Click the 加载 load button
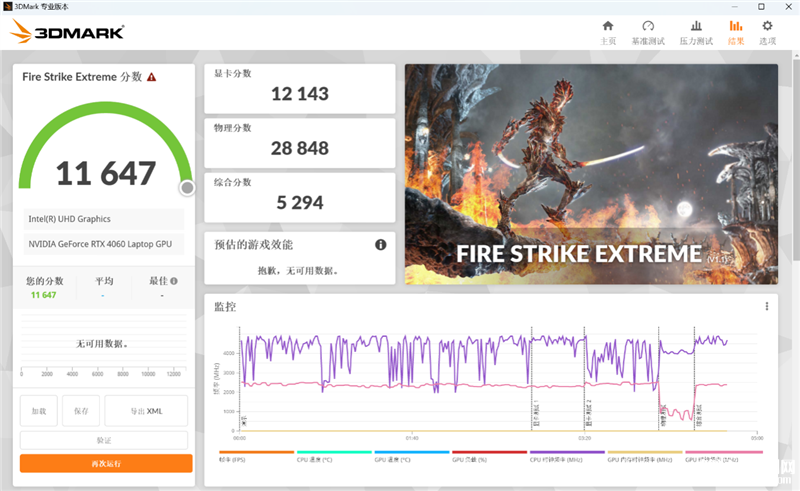Image resolution: width=800 pixels, height=491 pixels. coord(39,410)
